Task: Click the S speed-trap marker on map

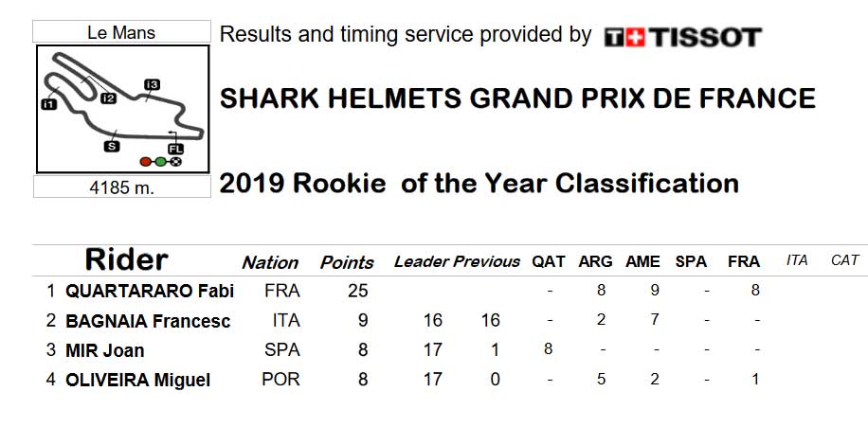Action: (x=112, y=146)
